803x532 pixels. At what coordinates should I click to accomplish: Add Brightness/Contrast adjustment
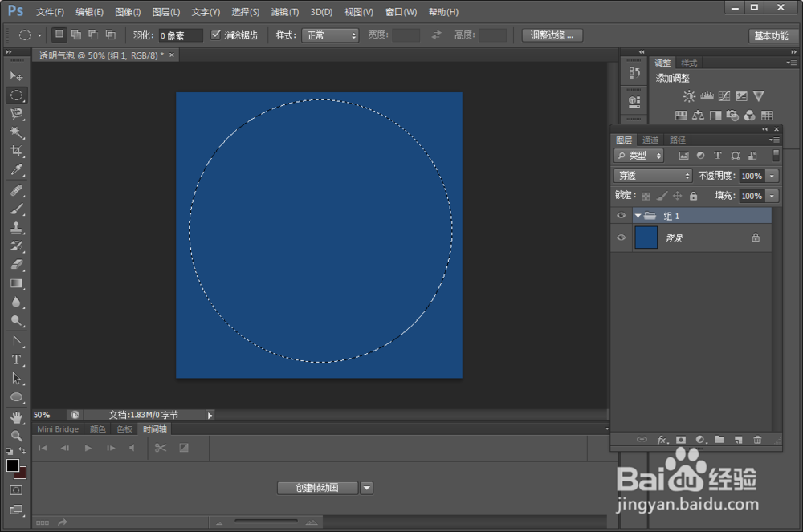click(689, 96)
